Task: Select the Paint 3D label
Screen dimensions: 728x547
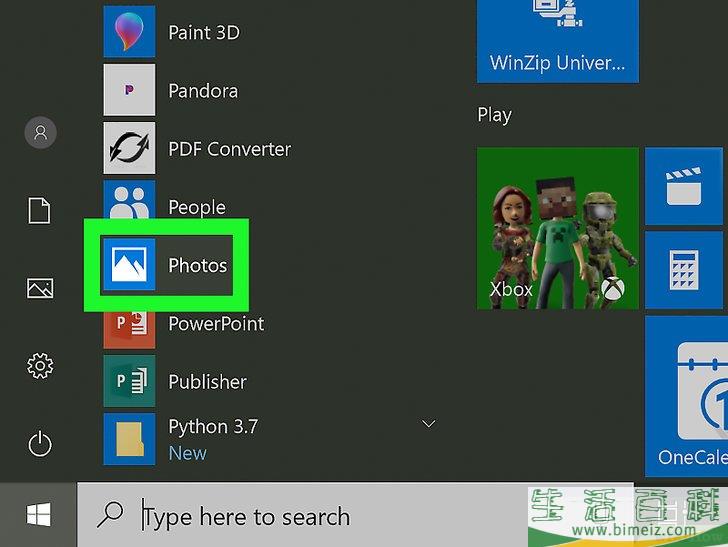Action: tap(204, 33)
